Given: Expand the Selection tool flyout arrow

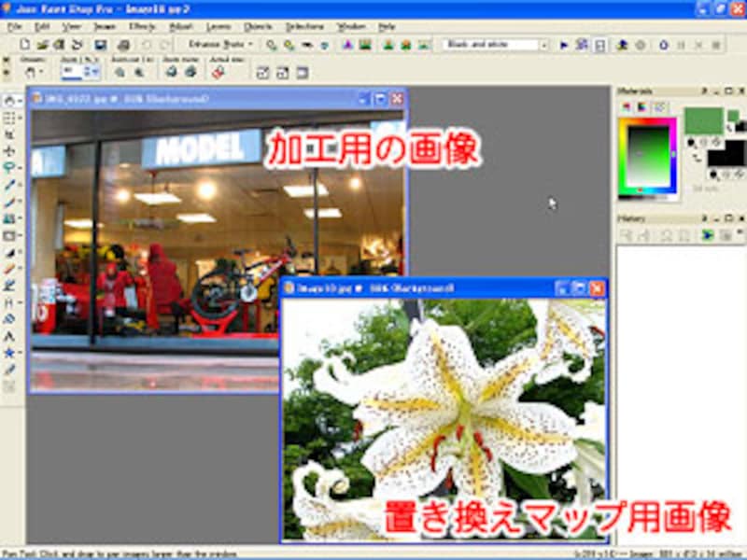Looking at the screenshot, I should click(20, 118).
